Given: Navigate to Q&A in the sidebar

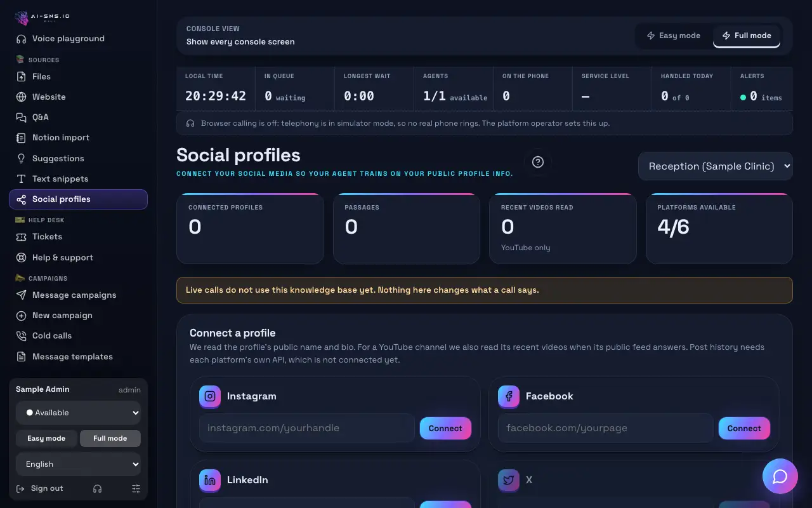Looking at the screenshot, I should click(x=78, y=117).
